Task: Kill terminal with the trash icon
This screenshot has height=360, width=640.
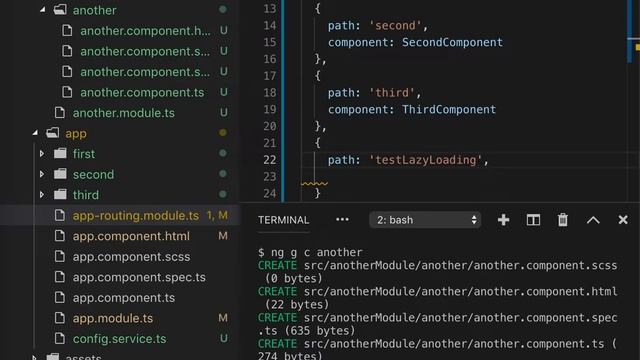Action: pyautogui.click(x=563, y=220)
